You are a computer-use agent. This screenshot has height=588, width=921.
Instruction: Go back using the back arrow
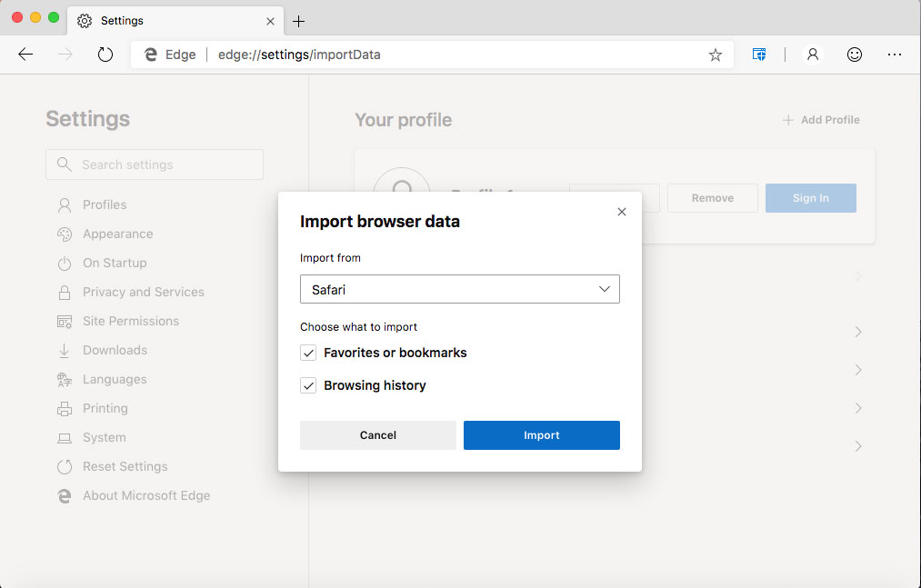[25, 55]
